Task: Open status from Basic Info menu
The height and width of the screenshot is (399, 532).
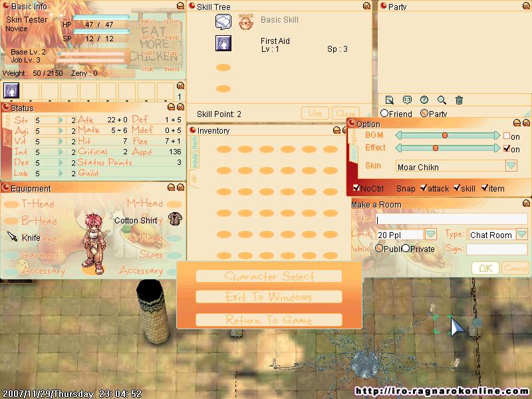Action: (147, 21)
